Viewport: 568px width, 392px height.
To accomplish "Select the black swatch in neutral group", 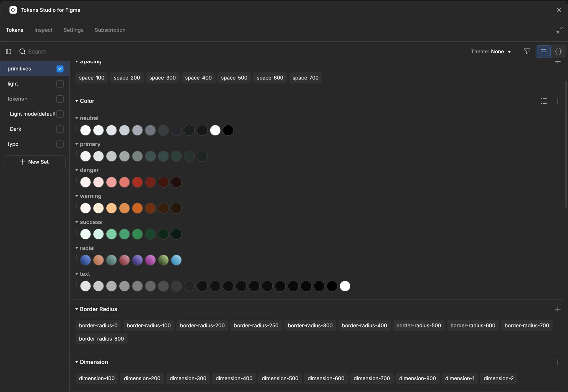I will [228, 130].
